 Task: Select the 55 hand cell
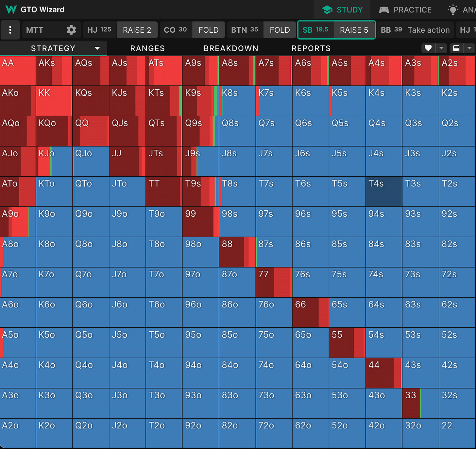[347, 343]
